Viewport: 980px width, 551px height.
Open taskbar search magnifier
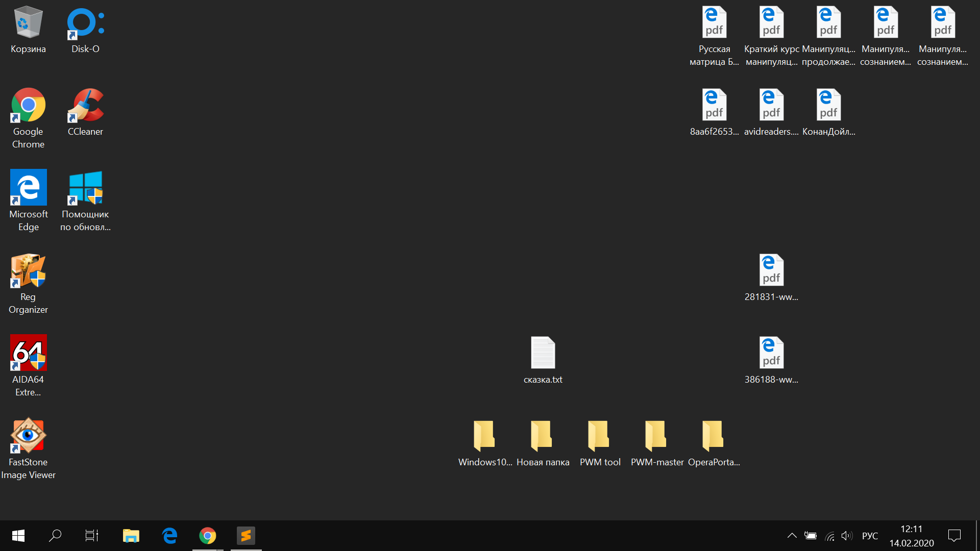(55, 536)
